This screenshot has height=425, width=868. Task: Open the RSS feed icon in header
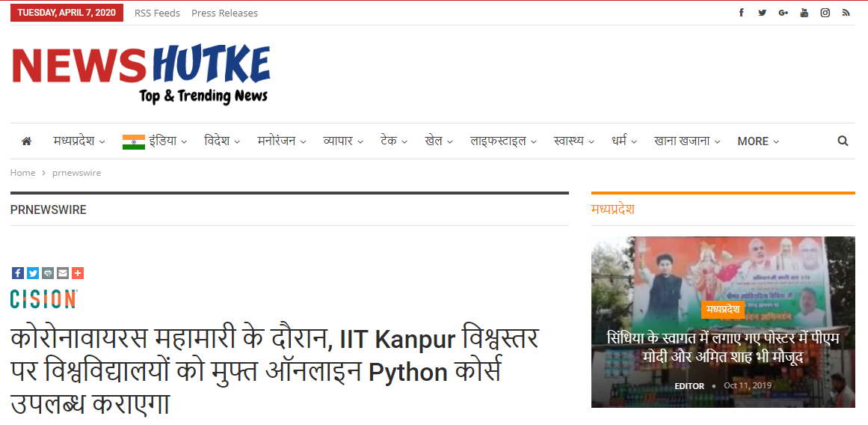pyautogui.click(x=846, y=13)
